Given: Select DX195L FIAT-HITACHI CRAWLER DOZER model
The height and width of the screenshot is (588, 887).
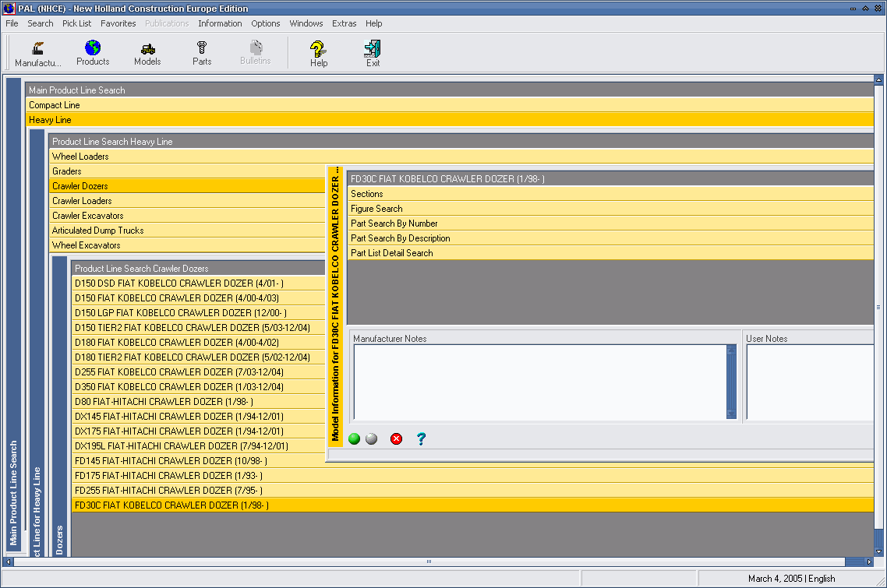Looking at the screenshot, I should click(x=199, y=446).
